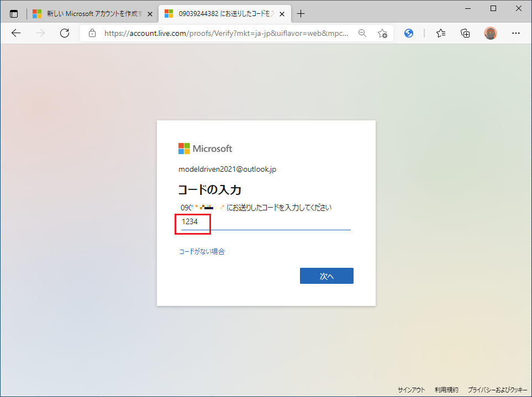Open Collections panel
Viewport: 532px width, 397px height.
(465, 33)
